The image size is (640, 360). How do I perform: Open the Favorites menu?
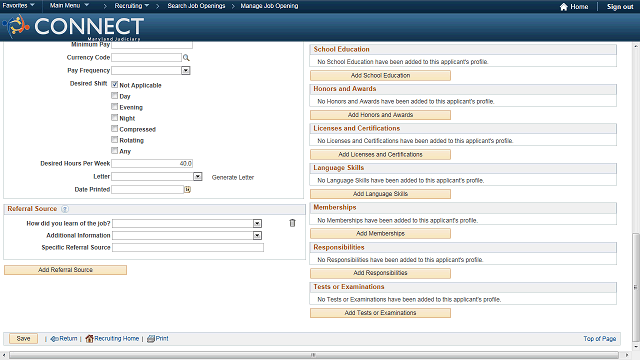pyautogui.click(x=18, y=6)
